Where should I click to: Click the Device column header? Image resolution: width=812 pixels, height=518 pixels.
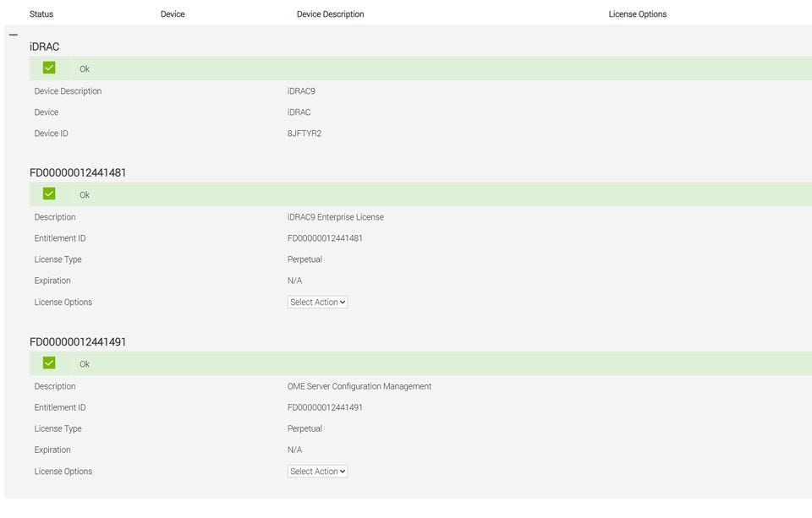point(173,14)
